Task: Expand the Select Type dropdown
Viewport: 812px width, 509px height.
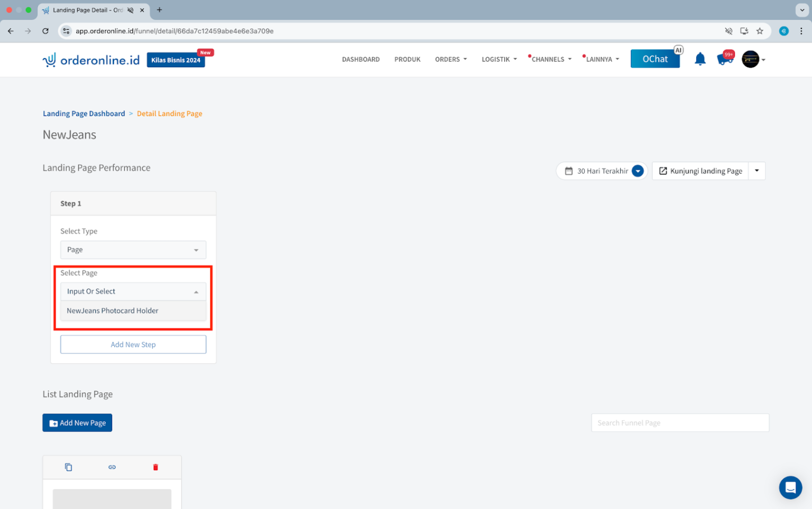Action: [x=133, y=250]
